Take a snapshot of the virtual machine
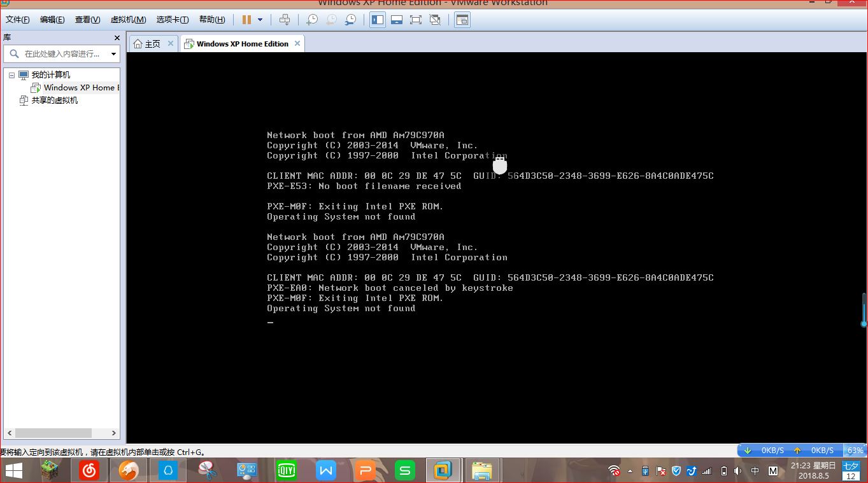 coord(312,20)
